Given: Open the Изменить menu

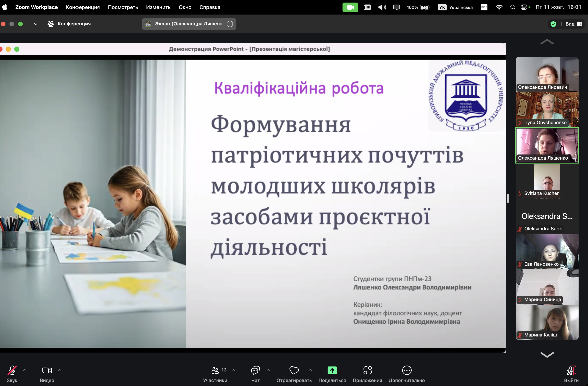Looking at the screenshot, I should (x=158, y=7).
